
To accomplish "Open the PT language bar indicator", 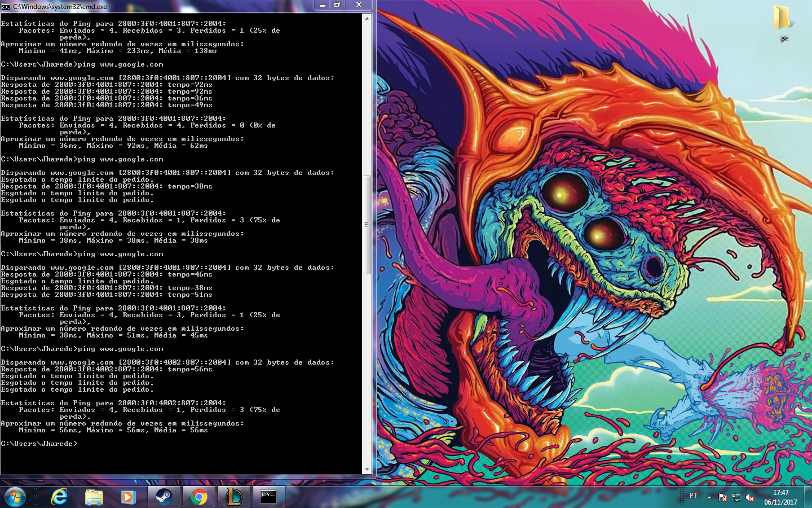I will pyautogui.click(x=694, y=496).
